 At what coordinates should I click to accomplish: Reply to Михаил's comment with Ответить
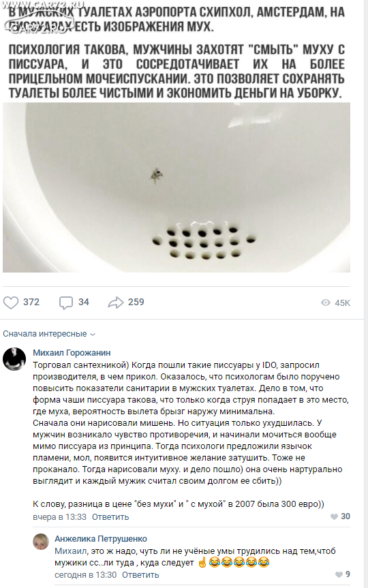(x=110, y=516)
